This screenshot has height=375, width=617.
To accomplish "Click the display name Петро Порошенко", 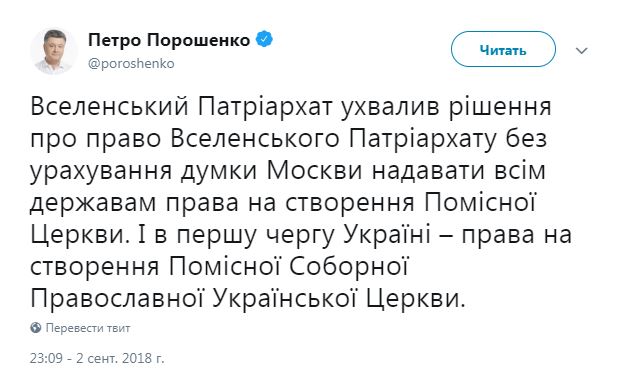I will pos(169,40).
